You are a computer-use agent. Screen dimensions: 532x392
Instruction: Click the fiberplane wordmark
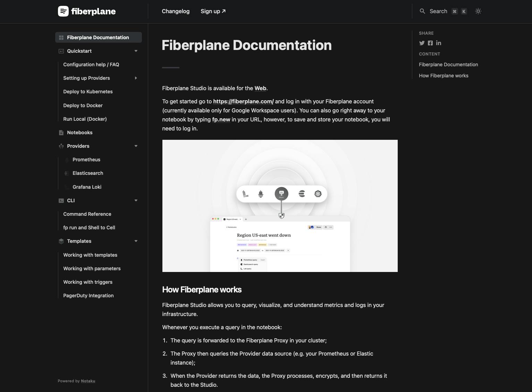[93, 11]
